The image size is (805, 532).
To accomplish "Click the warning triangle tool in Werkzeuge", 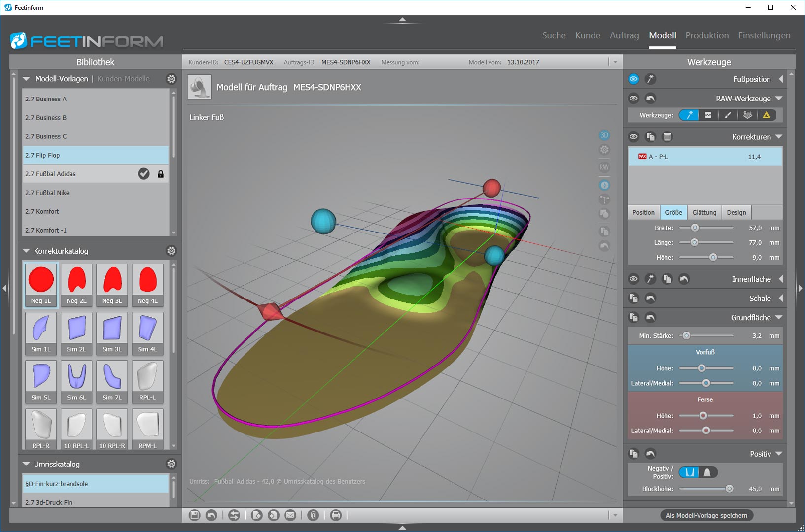I will (766, 115).
